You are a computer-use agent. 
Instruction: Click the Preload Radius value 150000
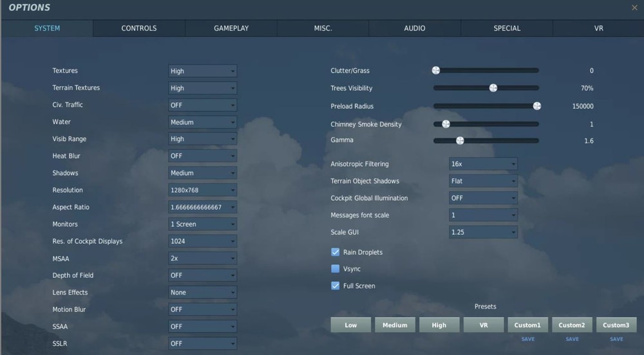(x=583, y=106)
